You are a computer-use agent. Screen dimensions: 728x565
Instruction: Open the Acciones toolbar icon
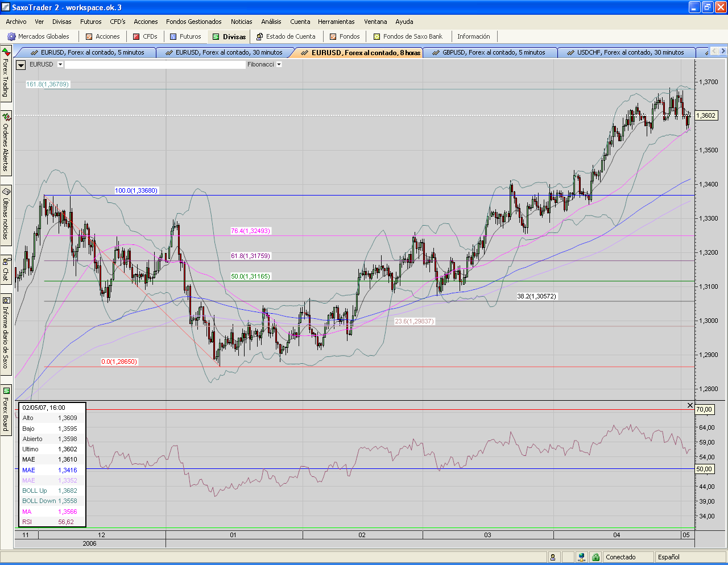click(x=89, y=36)
